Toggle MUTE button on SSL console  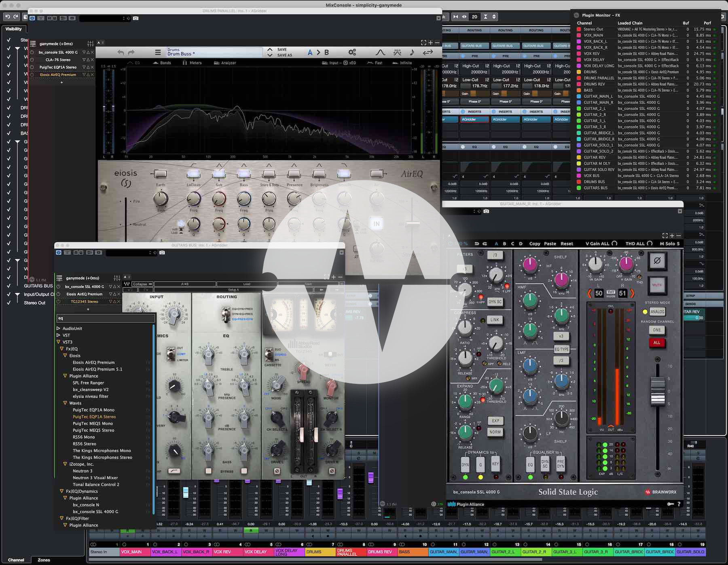click(x=657, y=285)
